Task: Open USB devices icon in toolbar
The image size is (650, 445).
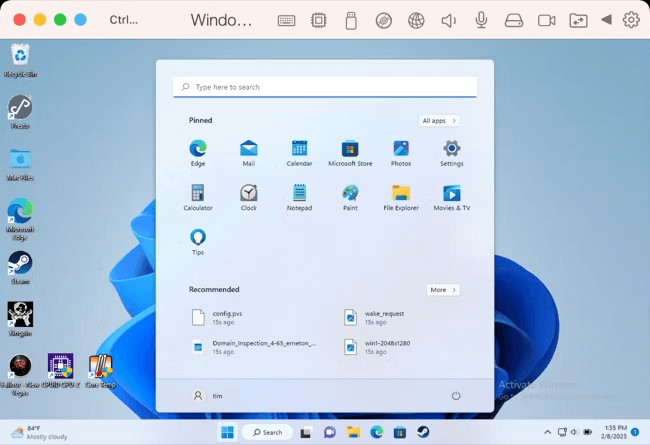Action: pyautogui.click(x=351, y=20)
